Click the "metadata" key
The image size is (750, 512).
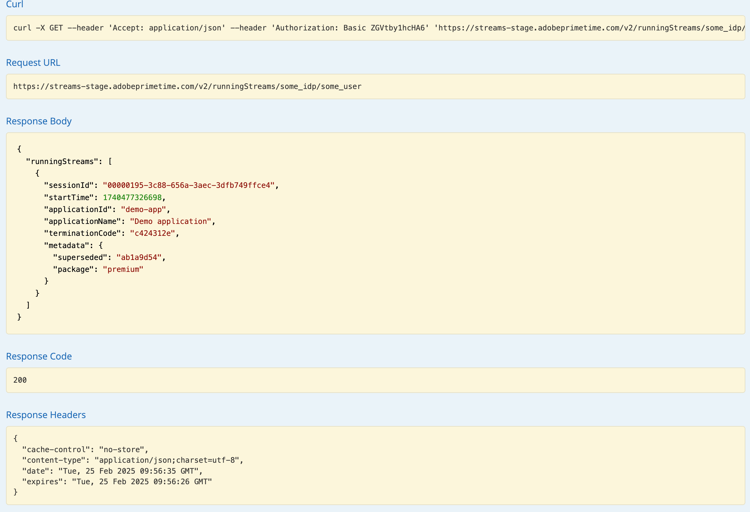point(67,245)
